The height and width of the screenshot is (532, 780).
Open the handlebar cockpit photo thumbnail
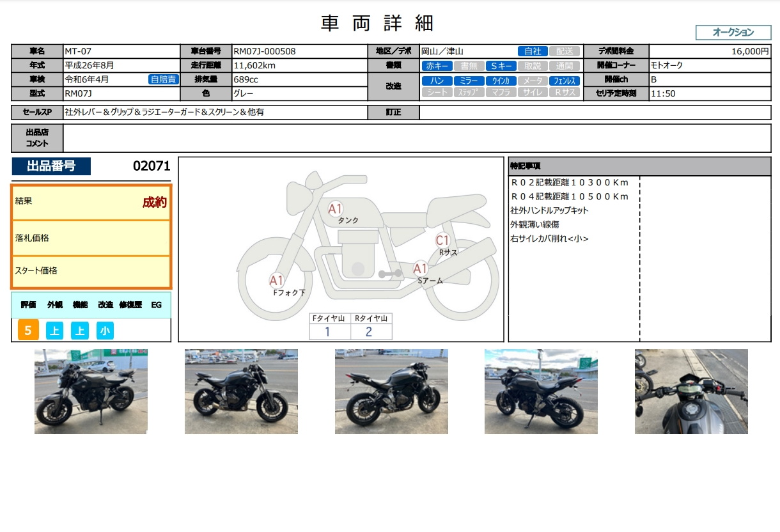coord(691,391)
